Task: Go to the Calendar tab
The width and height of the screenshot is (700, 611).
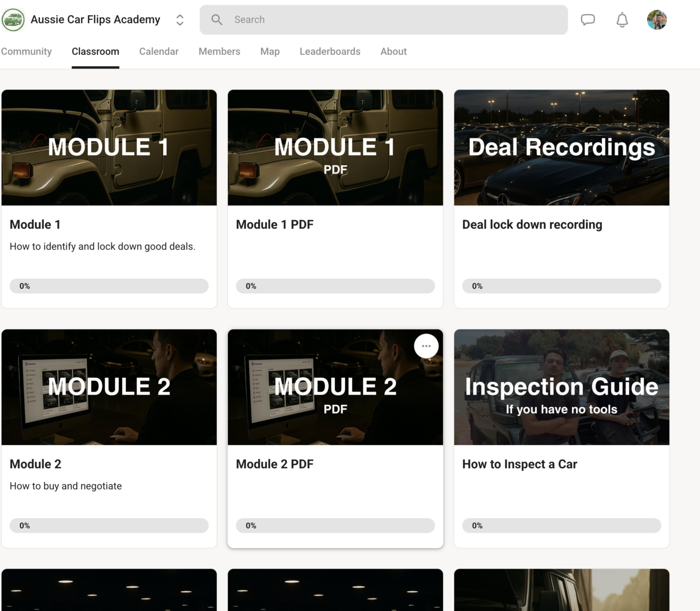Action: pos(158,52)
